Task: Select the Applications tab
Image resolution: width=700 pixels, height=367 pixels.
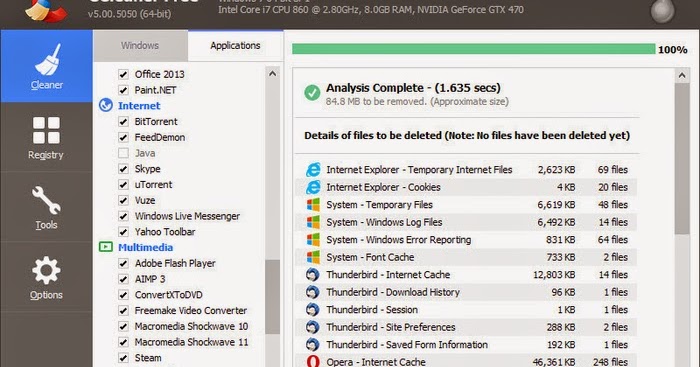Action: pyautogui.click(x=235, y=46)
